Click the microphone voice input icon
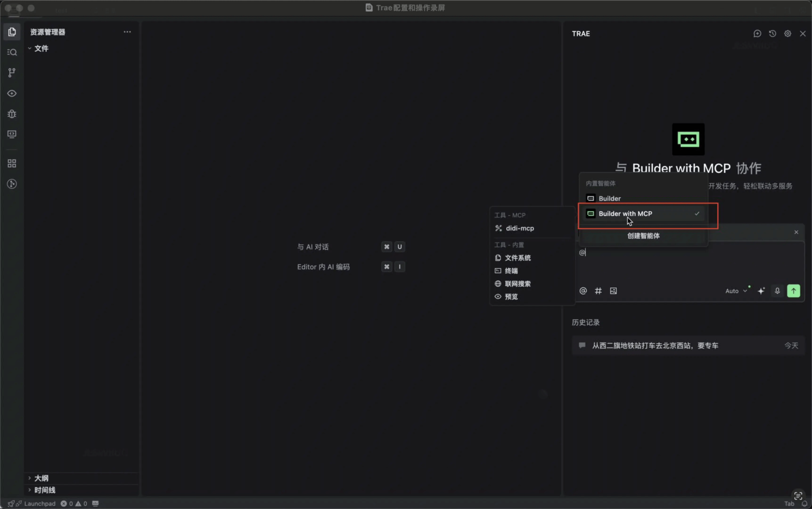 [777, 291]
